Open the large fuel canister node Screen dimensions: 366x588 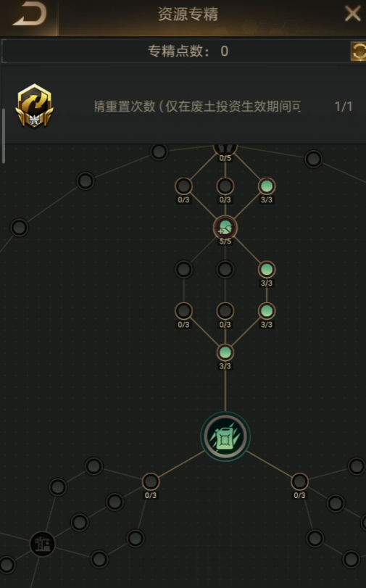click(225, 436)
